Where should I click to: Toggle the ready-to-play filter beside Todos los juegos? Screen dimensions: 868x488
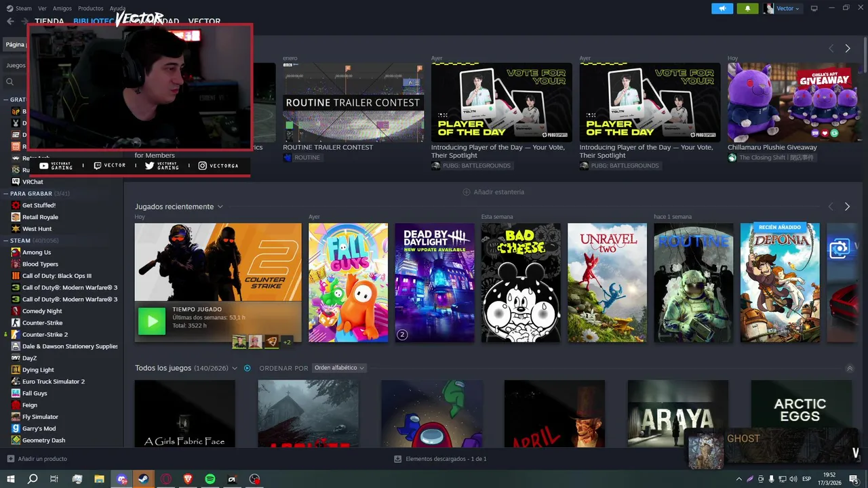(x=248, y=368)
